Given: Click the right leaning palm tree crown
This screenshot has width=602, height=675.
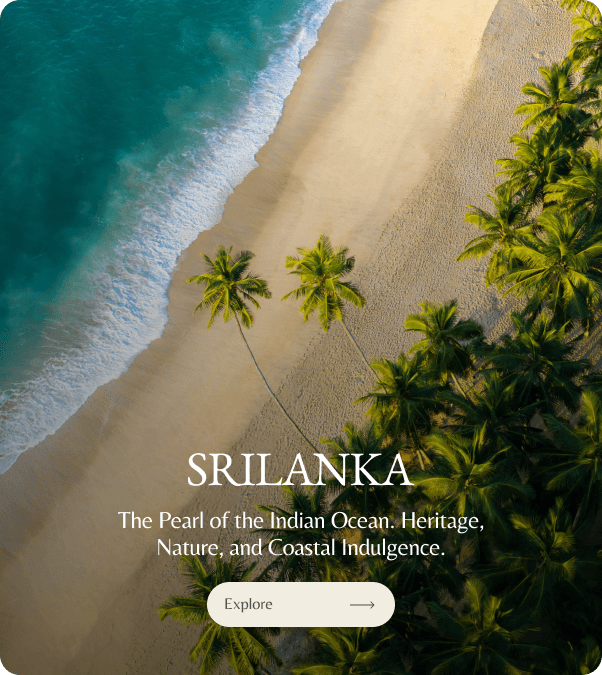Looking at the screenshot, I should click(x=322, y=280).
